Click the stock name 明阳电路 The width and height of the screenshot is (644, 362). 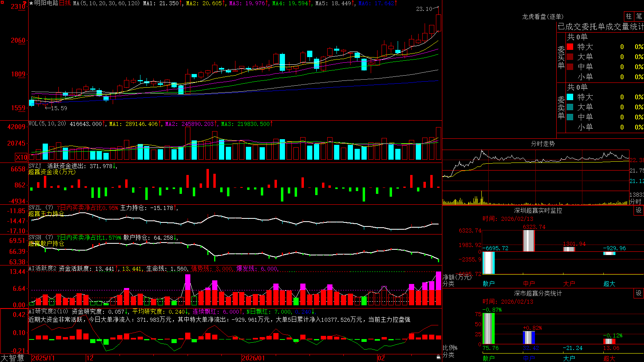tap(46, 3)
